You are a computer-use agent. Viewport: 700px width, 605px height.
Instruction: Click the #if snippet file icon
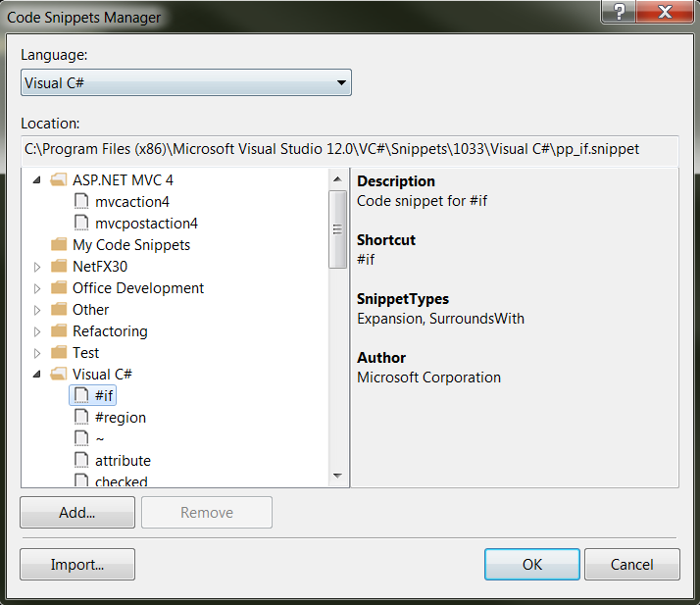(x=81, y=395)
